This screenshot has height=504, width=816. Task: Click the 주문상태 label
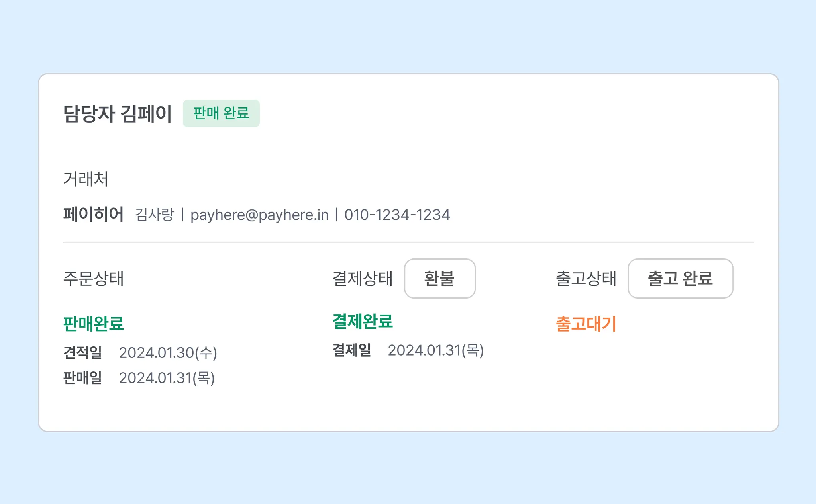tap(94, 278)
